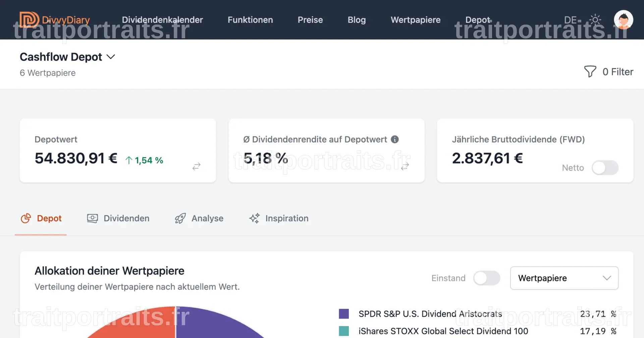
Task: Click the swap arrows icon in Depotwert card
Action: [x=197, y=166]
